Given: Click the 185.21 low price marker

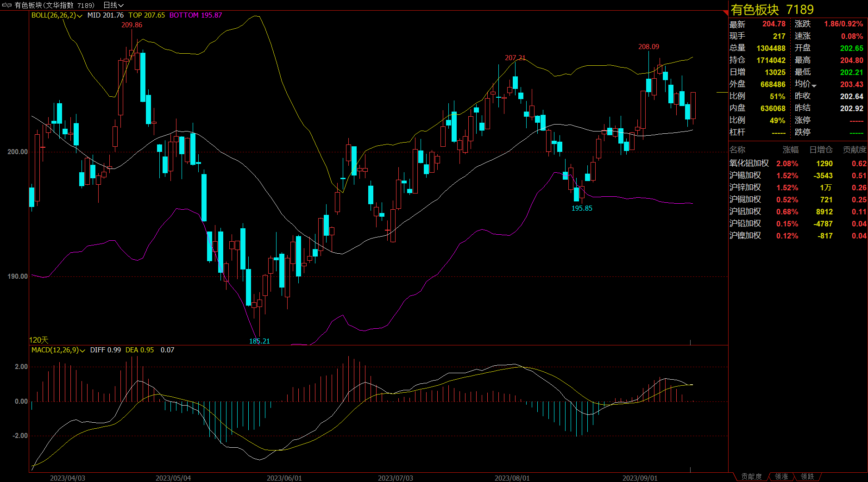Looking at the screenshot, I should pos(259,341).
